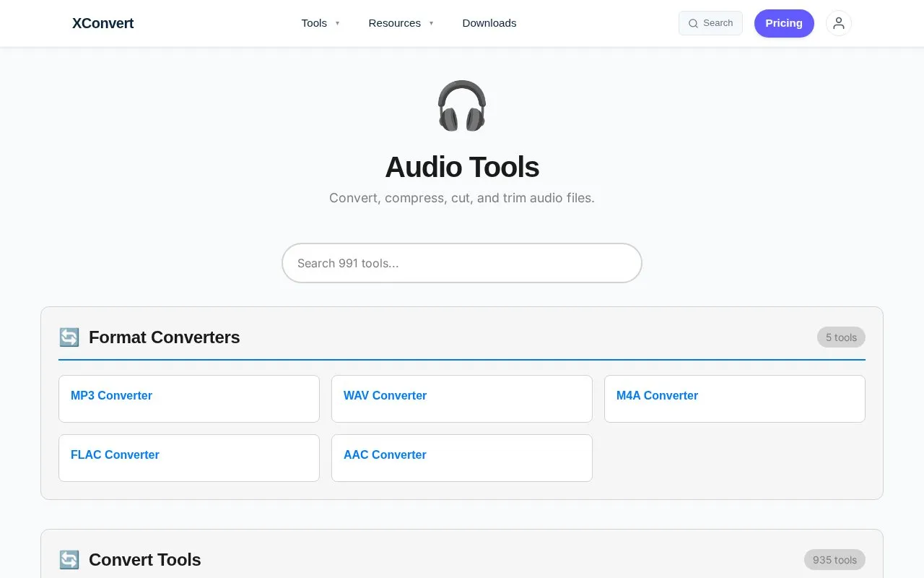Click the Format Converters heading
The height and width of the screenshot is (578, 924).
pyautogui.click(x=165, y=337)
